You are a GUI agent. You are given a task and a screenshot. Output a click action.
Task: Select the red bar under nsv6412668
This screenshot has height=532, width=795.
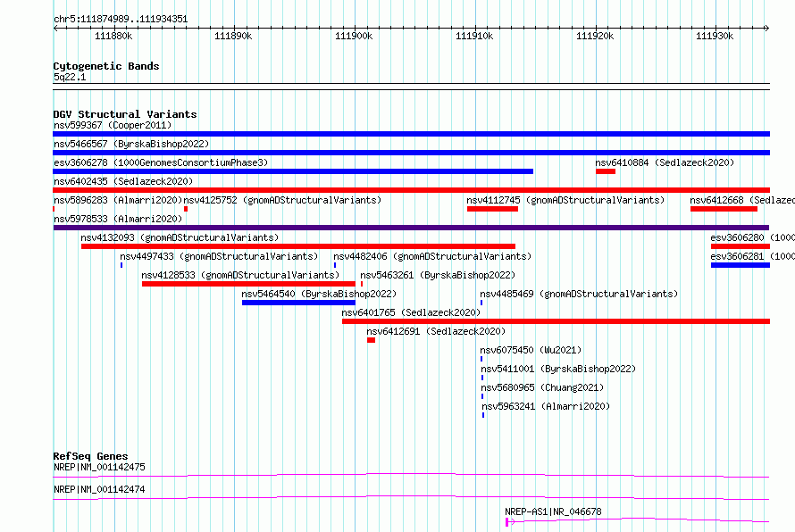click(x=724, y=209)
